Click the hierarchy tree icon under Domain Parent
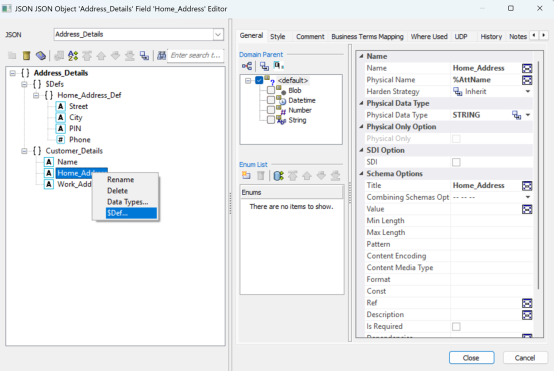This screenshot has height=371, width=554. coord(247,66)
